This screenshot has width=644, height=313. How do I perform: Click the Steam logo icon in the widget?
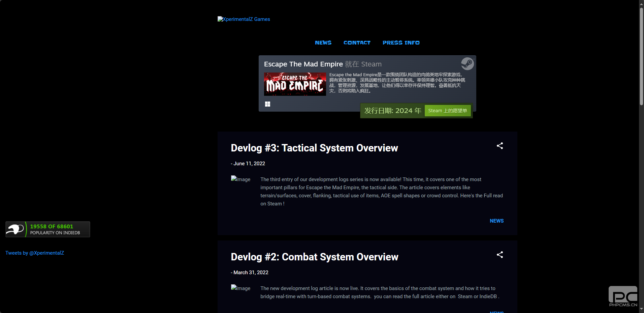point(468,63)
